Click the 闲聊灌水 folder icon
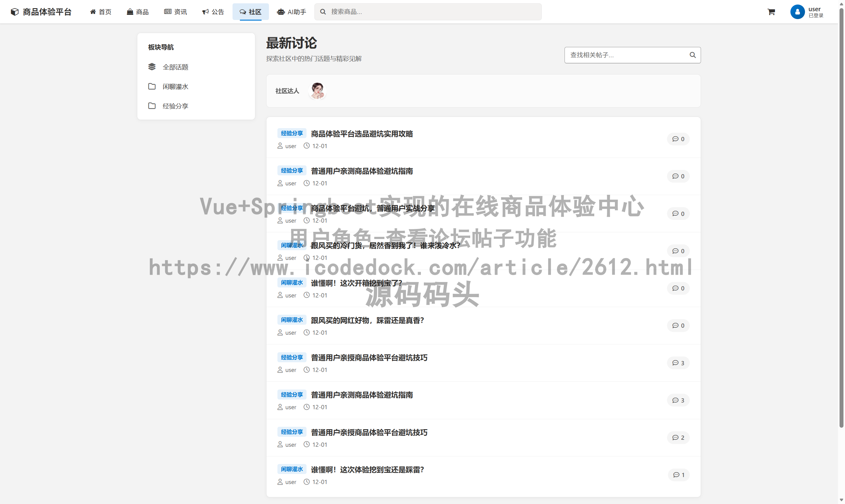 point(152,87)
